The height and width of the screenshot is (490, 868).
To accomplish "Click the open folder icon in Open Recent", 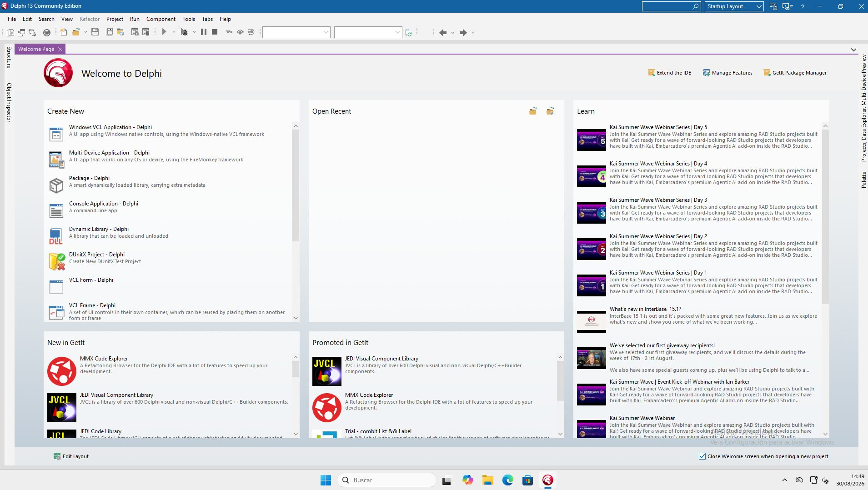I will coord(533,111).
